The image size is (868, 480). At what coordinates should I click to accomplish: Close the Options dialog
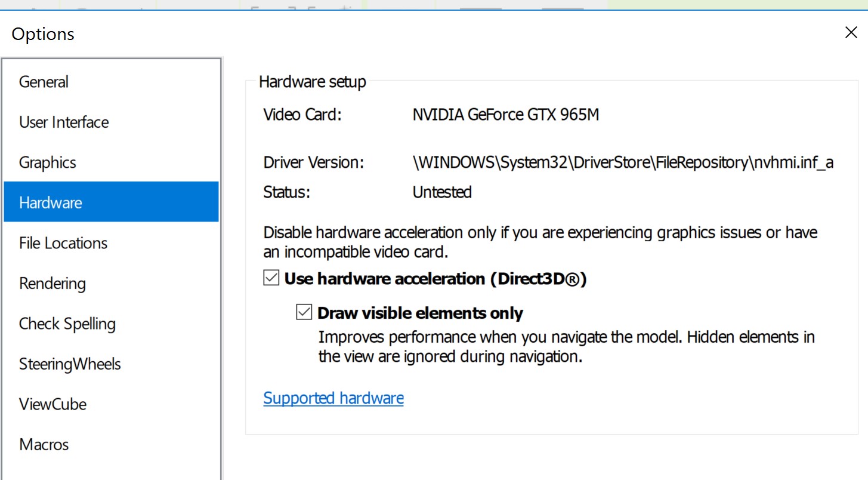[851, 33]
